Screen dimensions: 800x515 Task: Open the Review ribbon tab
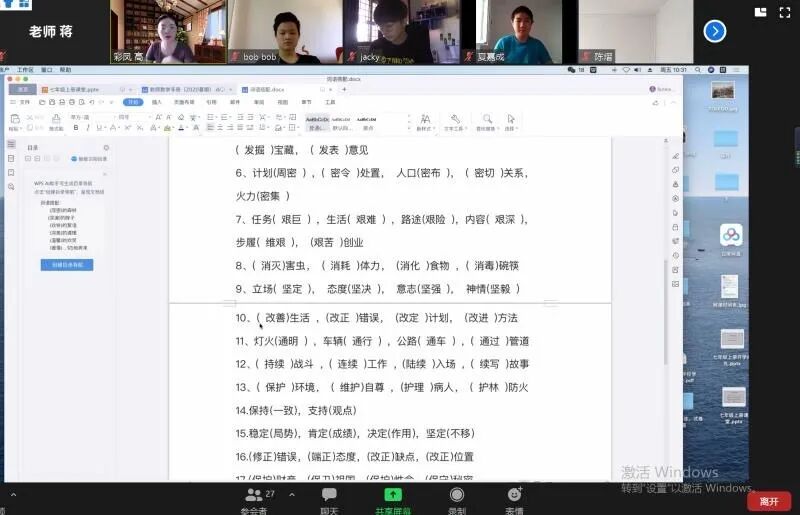tap(259, 102)
